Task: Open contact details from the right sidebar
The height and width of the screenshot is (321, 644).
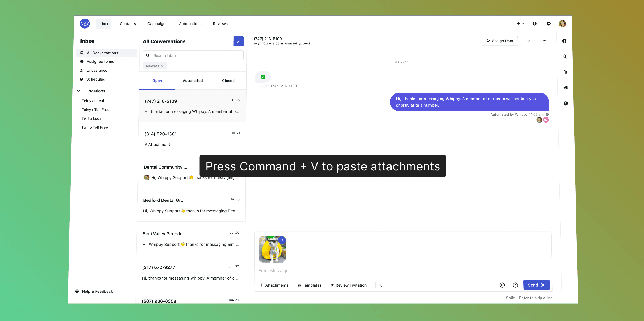Action: click(x=565, y=41)
